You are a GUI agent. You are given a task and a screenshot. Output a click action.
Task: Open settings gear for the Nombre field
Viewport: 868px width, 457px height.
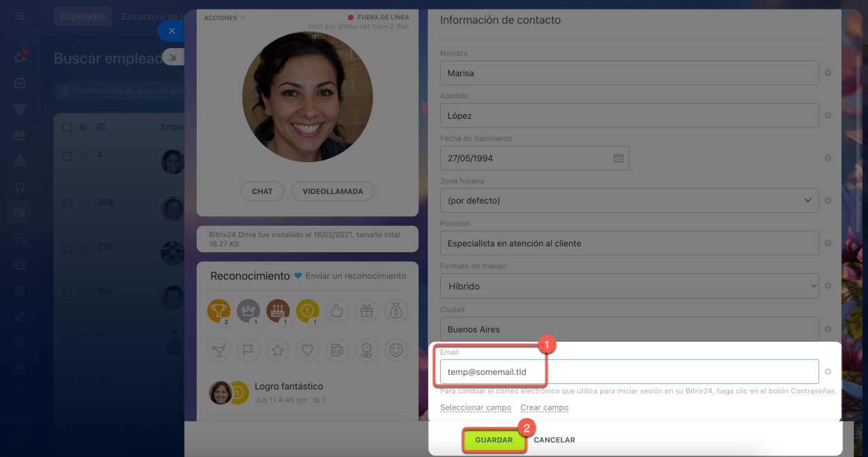828,73
